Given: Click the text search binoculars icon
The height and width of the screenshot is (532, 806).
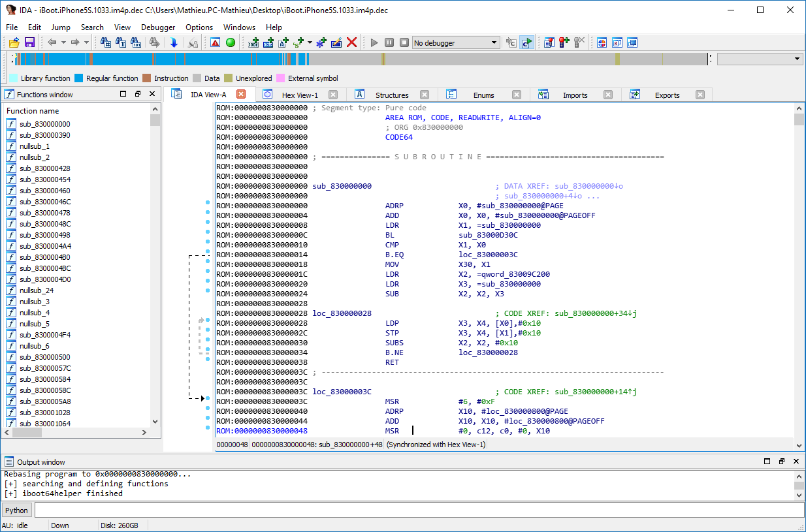Looking at the screenshot, I should point(121,42).
